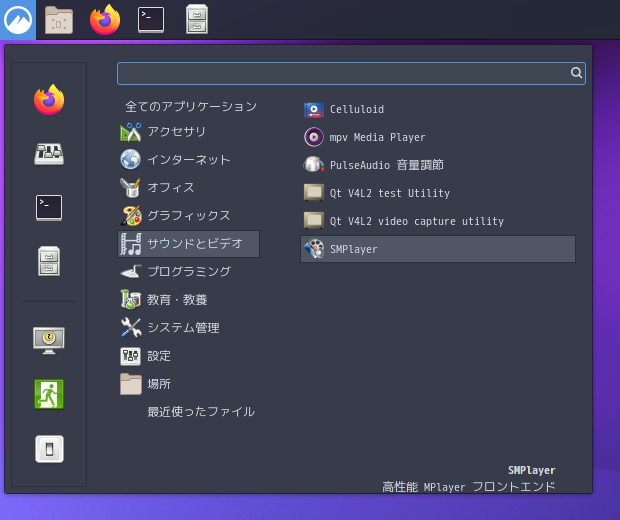Viewport: 620px width, 520px height.
Task: Select the オフィス category
Action: [189, 187]
